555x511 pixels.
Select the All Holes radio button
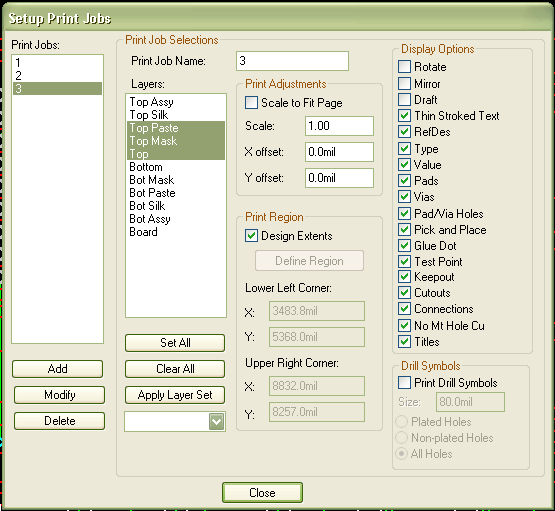tap(401, 454)
